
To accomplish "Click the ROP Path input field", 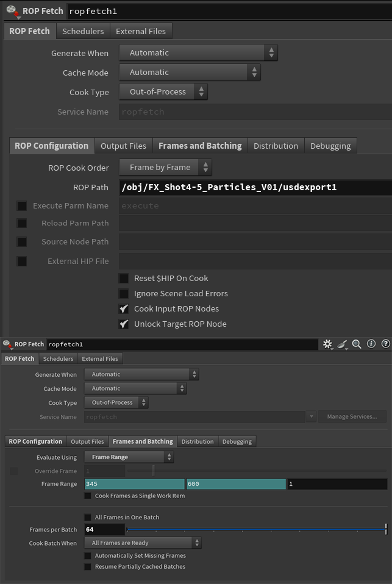I will (x=255, y=187).
